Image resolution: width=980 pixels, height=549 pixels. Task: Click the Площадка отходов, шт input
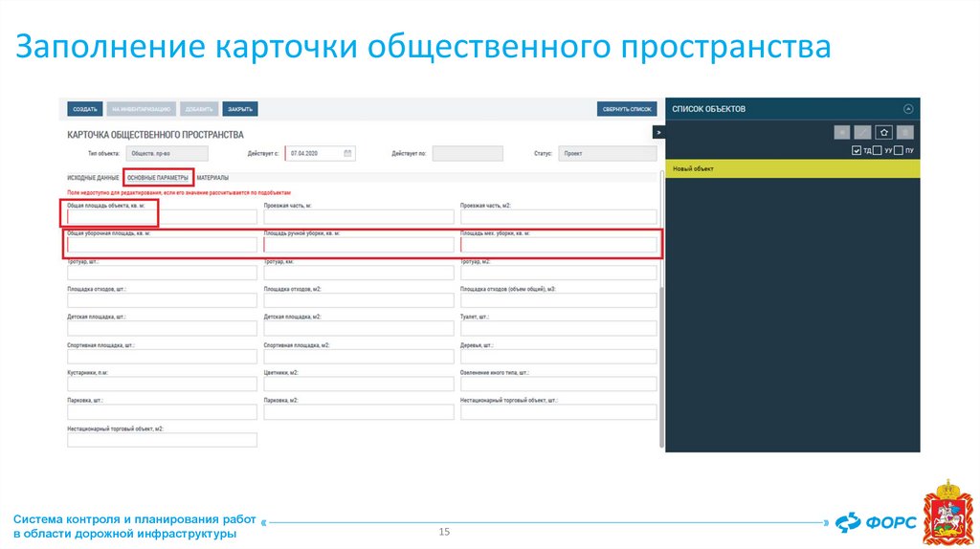162,300
